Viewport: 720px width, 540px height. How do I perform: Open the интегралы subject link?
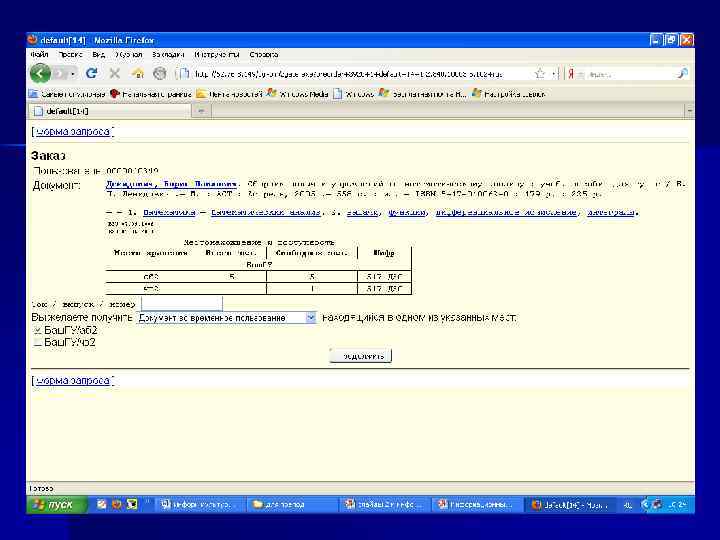[x=612, y=212]
